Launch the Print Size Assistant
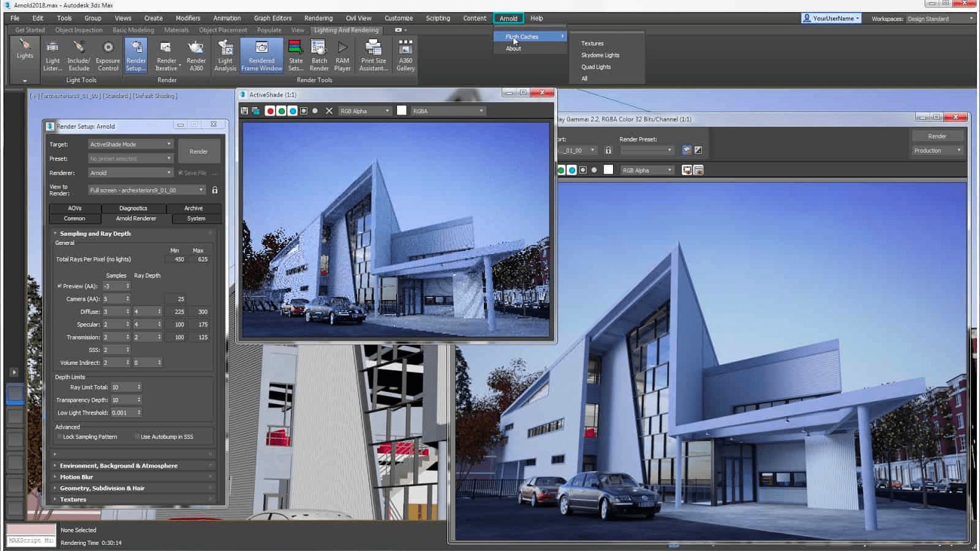The image size is (980, 551). tap(373, 54)
